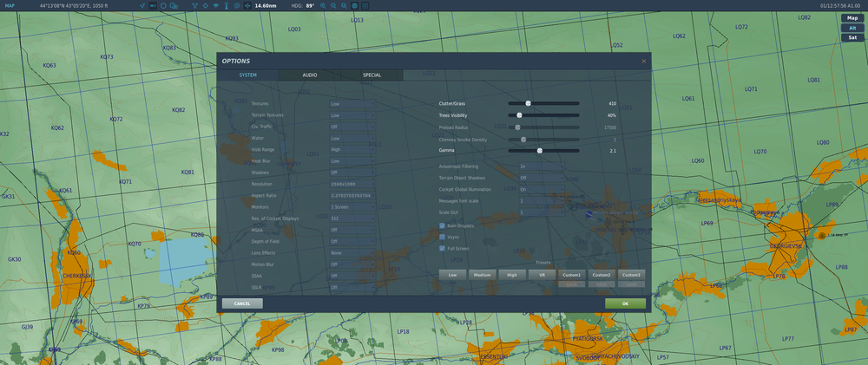The height and width of the screenshot is (365, 868).
Task: Click the grid icon in top toolbar
Action: [x=365, y=5]
